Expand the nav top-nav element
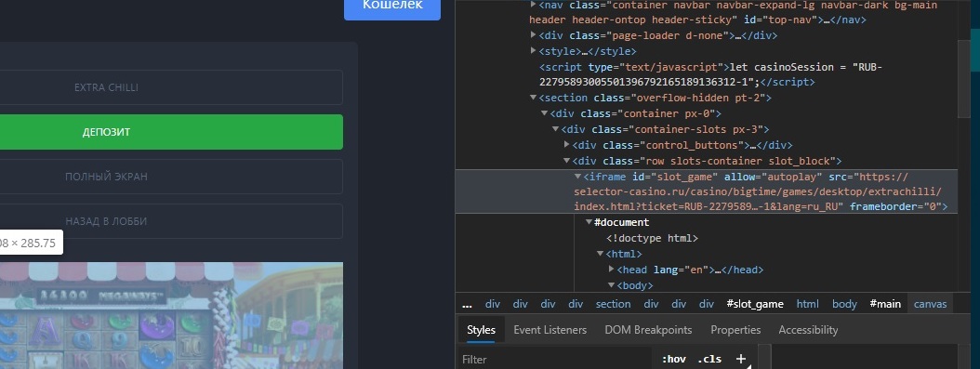 (x=533, y=5)
